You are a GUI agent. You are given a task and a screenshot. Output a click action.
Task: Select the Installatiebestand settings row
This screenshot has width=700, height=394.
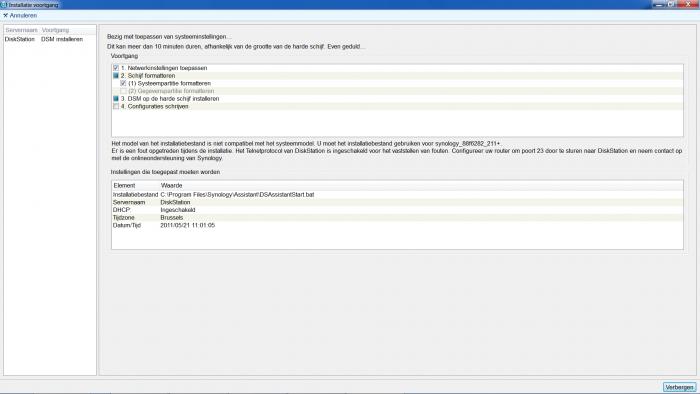coord(397,195)
